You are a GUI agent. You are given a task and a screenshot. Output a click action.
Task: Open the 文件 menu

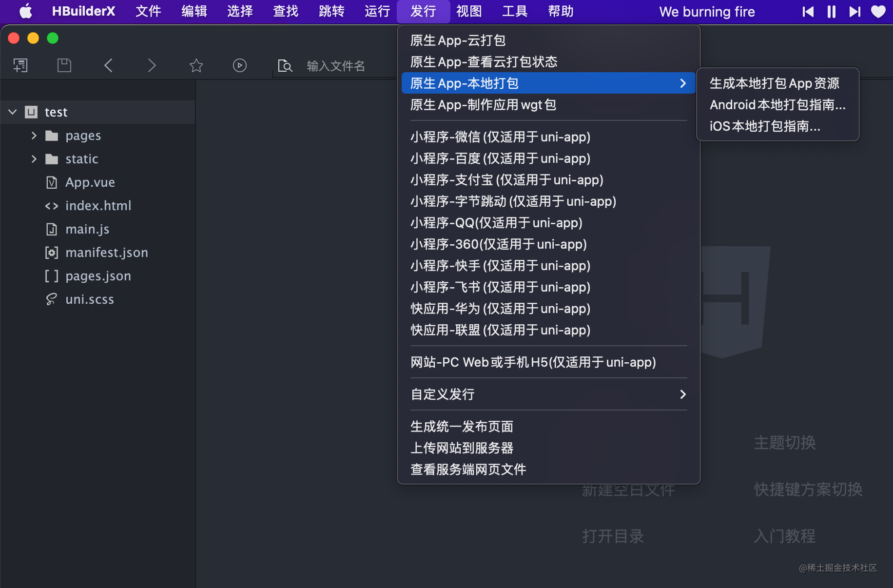point(148,11)
